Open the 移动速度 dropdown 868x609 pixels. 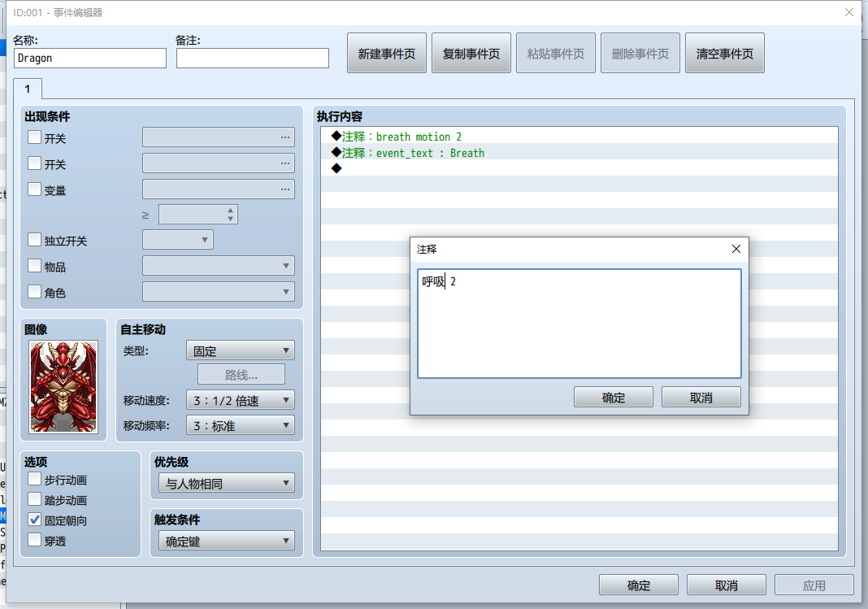pos(241,400)
